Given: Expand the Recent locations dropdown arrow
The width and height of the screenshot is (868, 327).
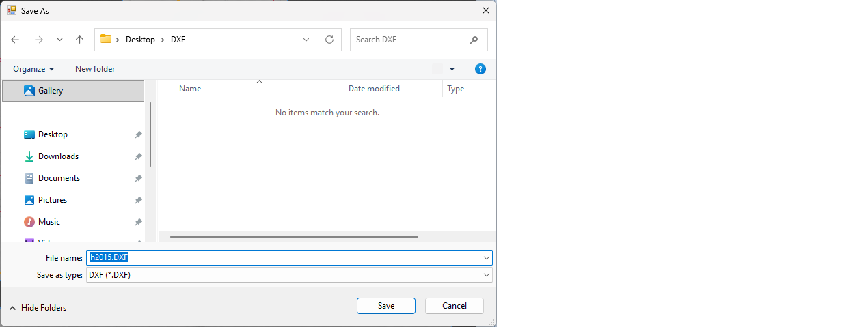Looking at the screenshot, I should coord(59,40).
